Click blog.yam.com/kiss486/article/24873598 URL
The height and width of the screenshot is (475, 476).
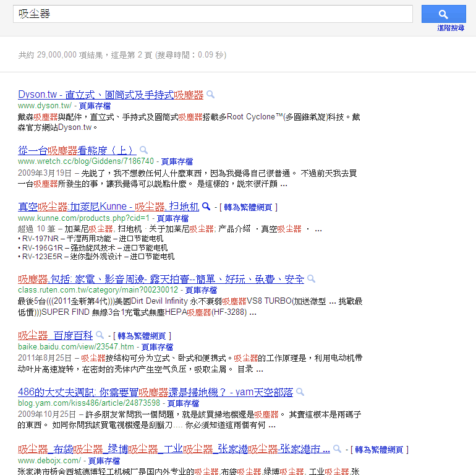(89, 403)
